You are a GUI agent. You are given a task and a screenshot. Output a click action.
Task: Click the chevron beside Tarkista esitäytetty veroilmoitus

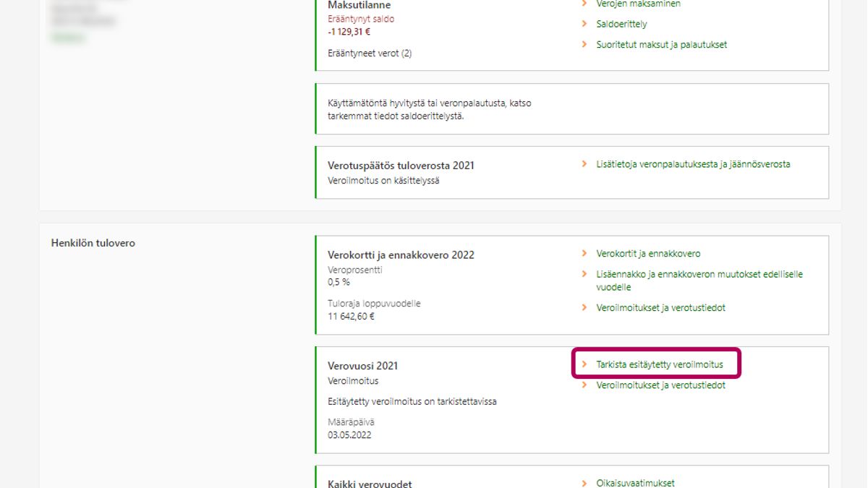pos(584,364)
